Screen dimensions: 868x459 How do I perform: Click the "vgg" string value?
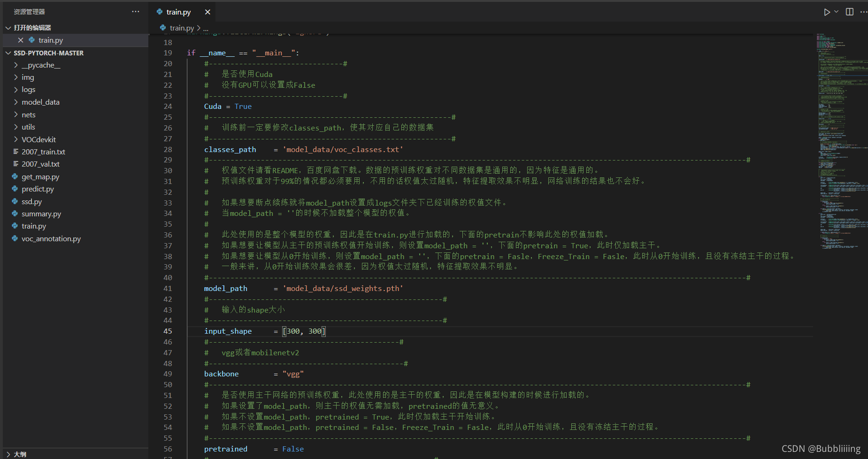click(293, 374)
